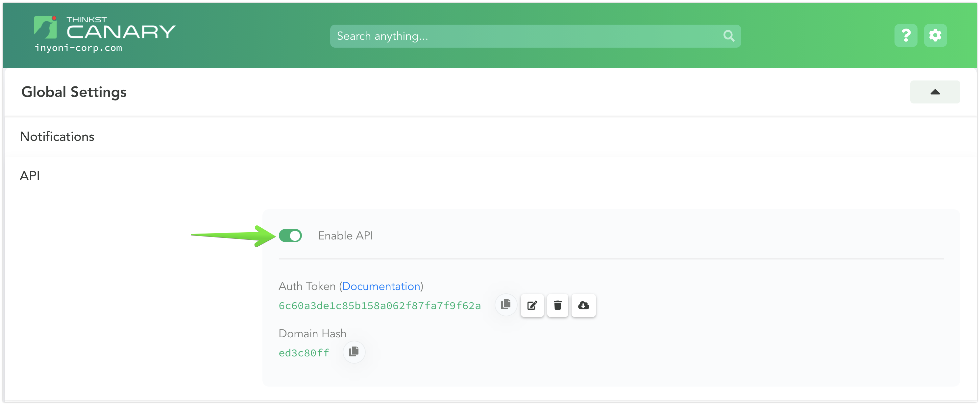Download the API token via cloud icon
This screenshot has height=405, width=980.
pyautogui.click(x=583, y=305)
